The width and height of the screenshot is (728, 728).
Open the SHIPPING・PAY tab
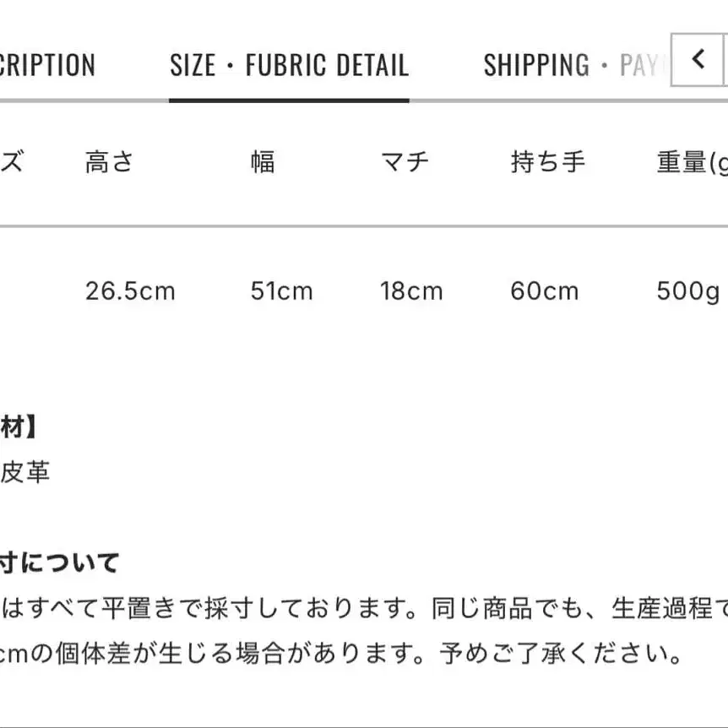576,66
